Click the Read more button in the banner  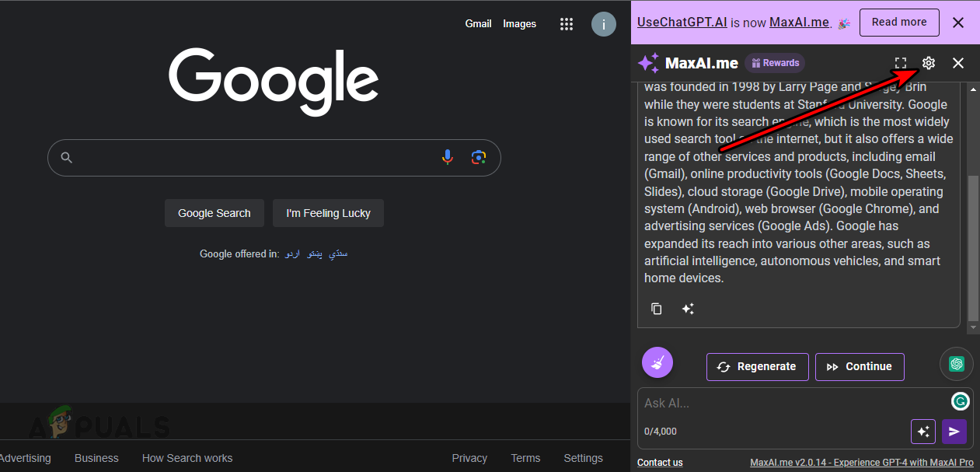coord(898,23)
